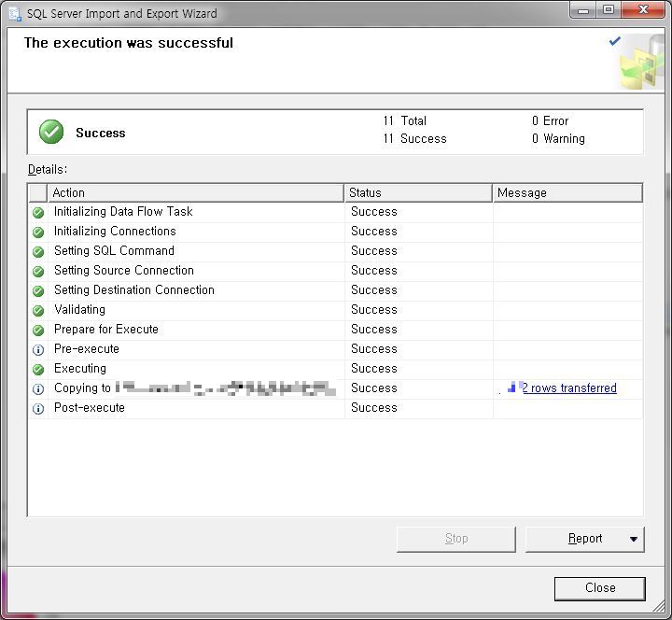Expand the Report dropdown arrow
The width and height of the screenshot is (672, 620).
[x=634, y=539]
